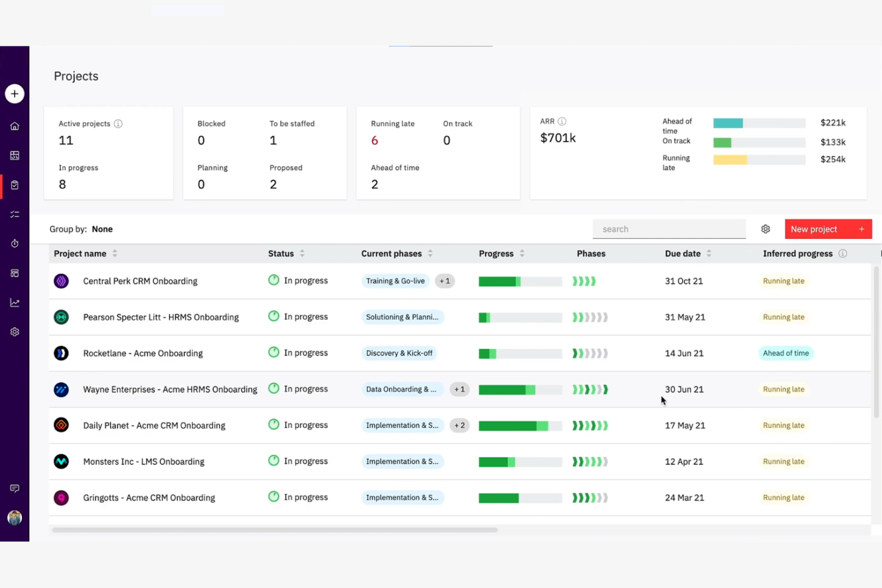Go to Home via the sidebar house icon

[x=14, y=126]
